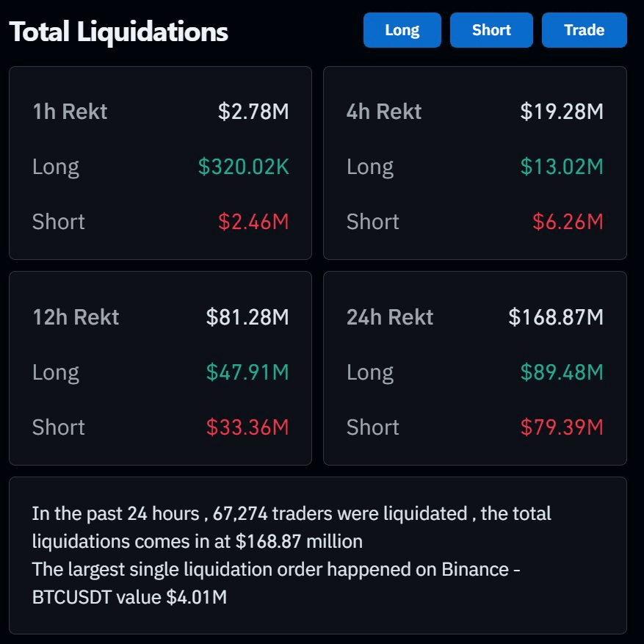The height and width of the screenshot is (644, 644).
Task: Click the 4h Short $6.26M value
Action: click(x=567, y=222)
